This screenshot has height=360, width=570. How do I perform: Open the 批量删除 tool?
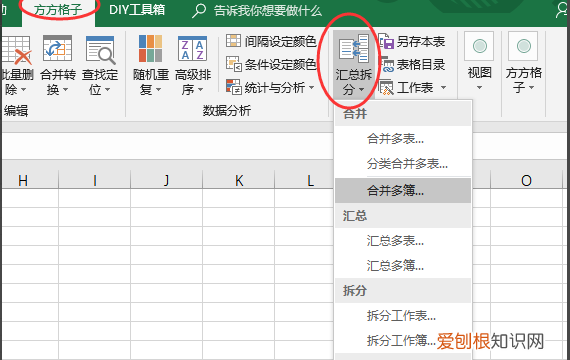click(16, 65)
